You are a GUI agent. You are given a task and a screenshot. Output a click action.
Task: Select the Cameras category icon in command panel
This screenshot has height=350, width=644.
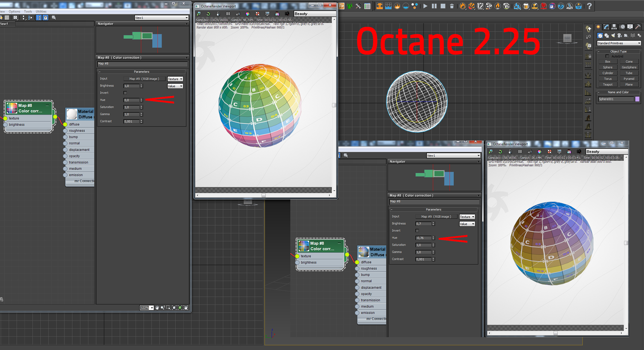pos(620,35)
